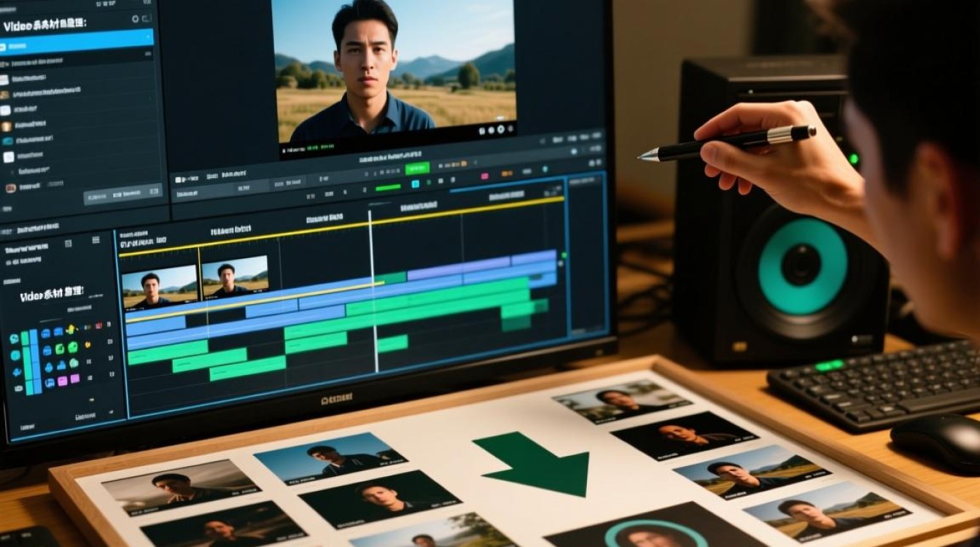980x547 pixels.
Task: Select the second clip thumbnail on the timeline
Action: [235, 276]
